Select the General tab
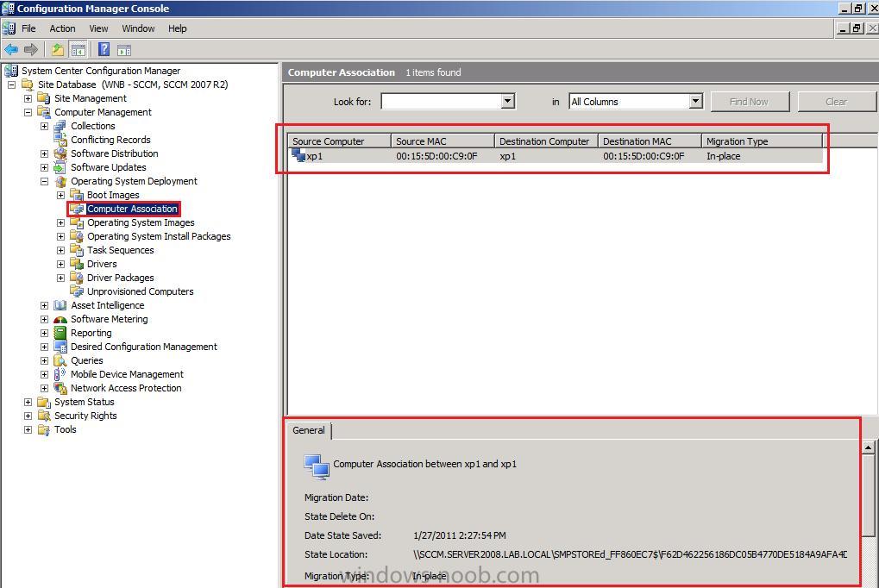 [309, 430]
